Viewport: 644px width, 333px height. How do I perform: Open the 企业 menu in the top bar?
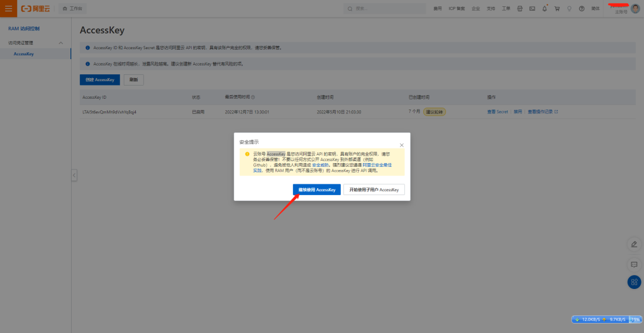coord(475,9)
